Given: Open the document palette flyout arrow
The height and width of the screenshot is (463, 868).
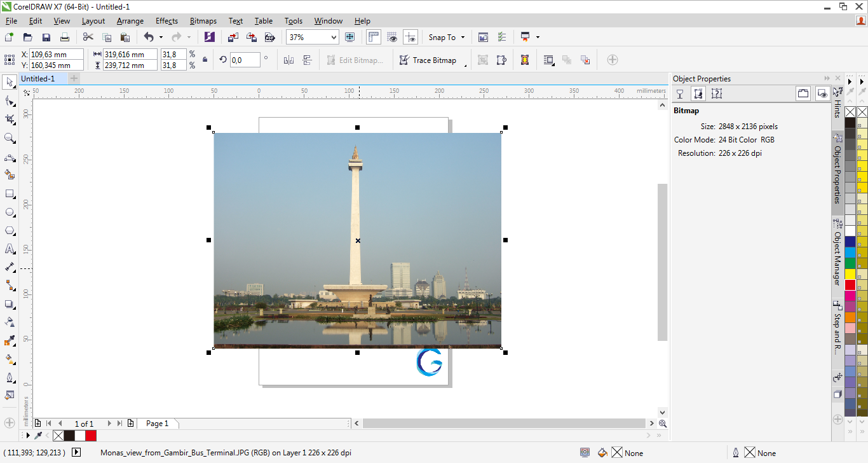Looking at the screenshot, I should tap(27, 436).
